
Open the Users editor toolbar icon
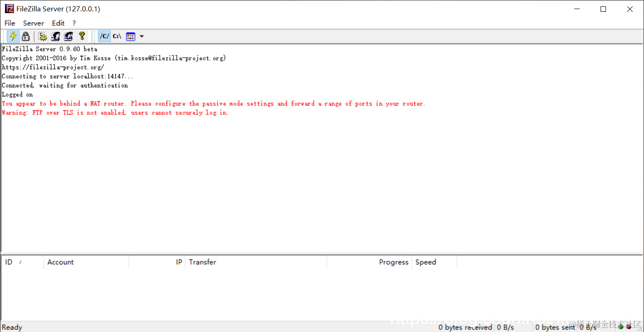pos(56,36)
